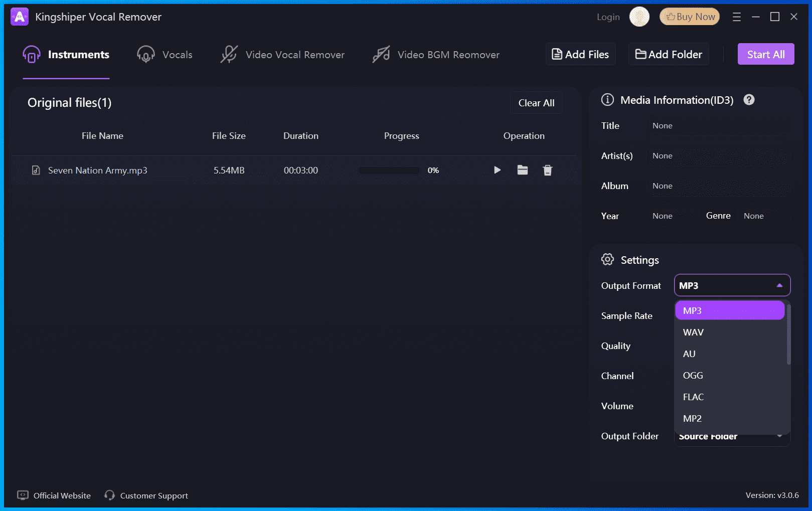The height and width of the screenshot is (511, 812).
Task: Click the Media Information help question icon
Action: point(749,100)
